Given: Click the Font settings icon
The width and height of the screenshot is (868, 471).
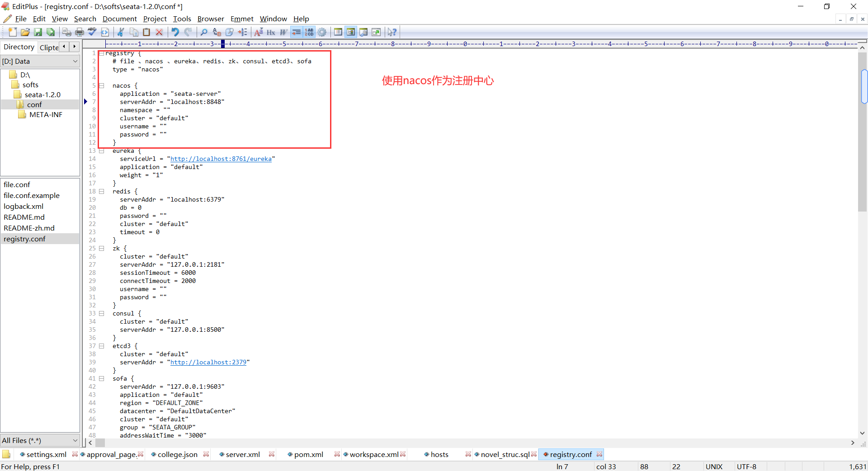Looking at the screenshot, I should (258, 32).
